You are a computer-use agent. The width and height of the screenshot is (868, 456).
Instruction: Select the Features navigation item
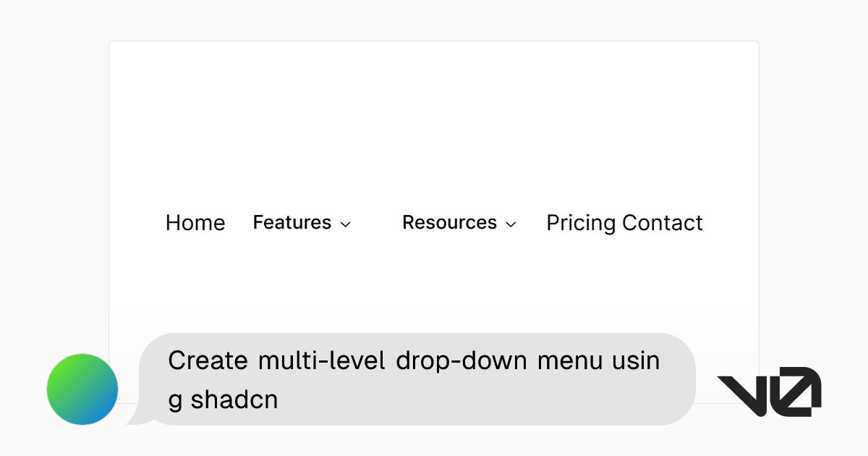[x=292, y=223]
